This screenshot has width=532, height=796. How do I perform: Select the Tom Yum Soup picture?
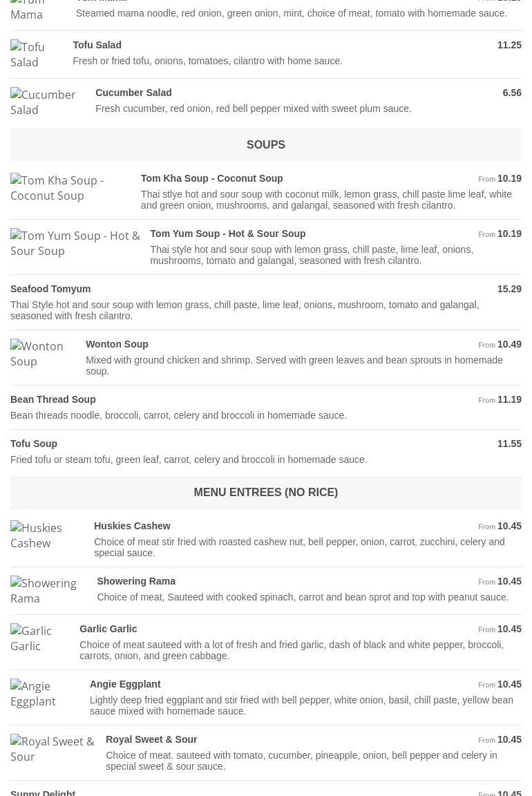coord(75,243)
